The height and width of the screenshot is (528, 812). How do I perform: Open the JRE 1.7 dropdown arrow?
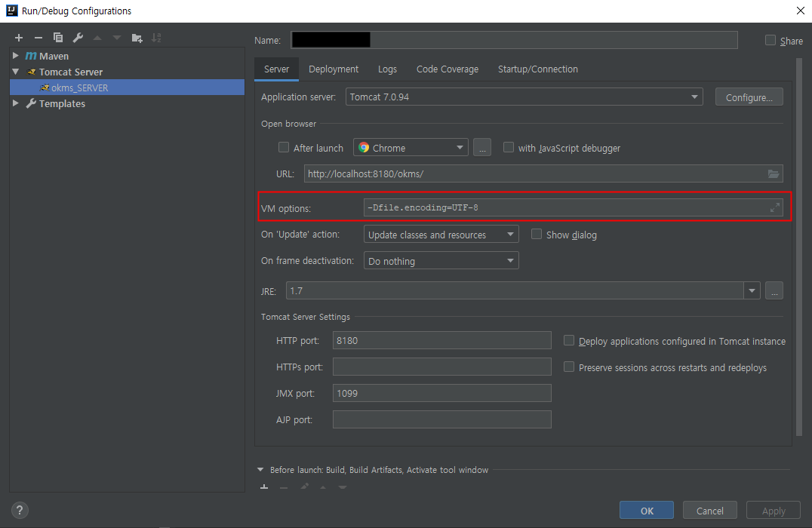[752, 291]
